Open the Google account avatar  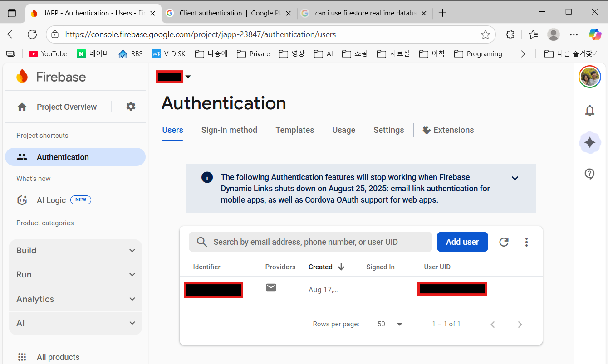tap(590, 77)
